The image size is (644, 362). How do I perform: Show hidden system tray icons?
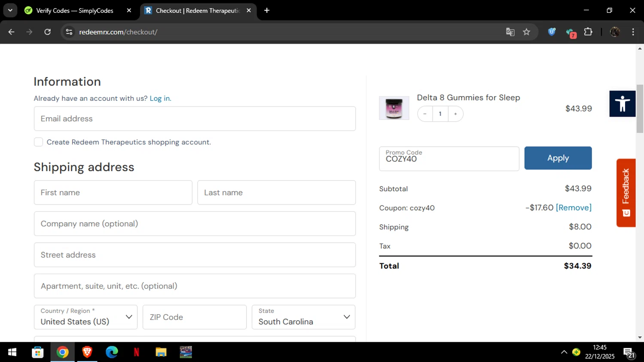(564, 352)
